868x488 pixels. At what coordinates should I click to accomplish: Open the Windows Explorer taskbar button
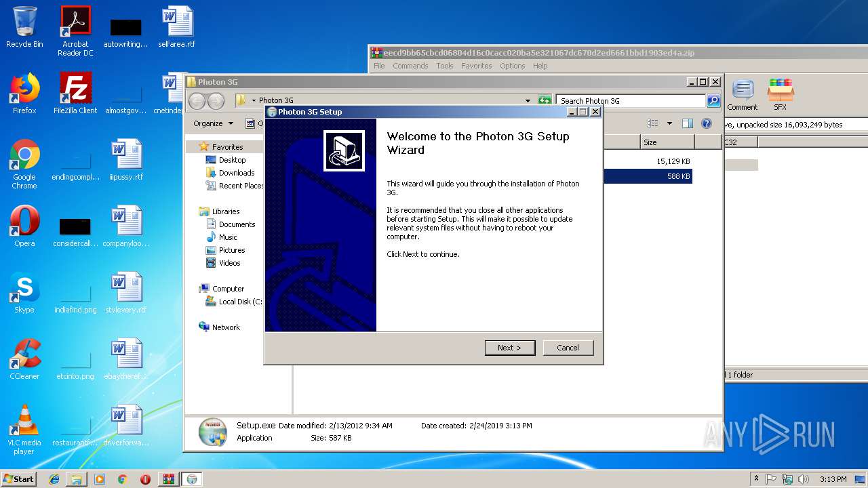click(77, 479)
